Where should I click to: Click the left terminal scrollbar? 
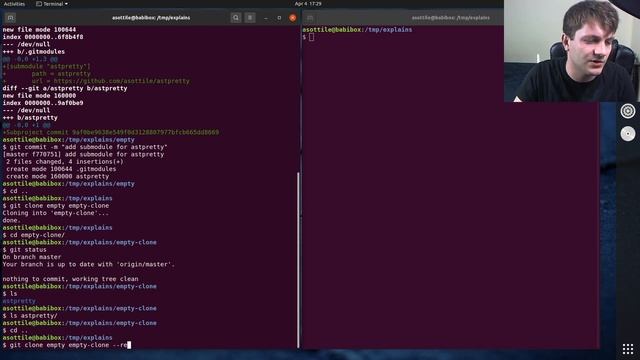[298, 260]
